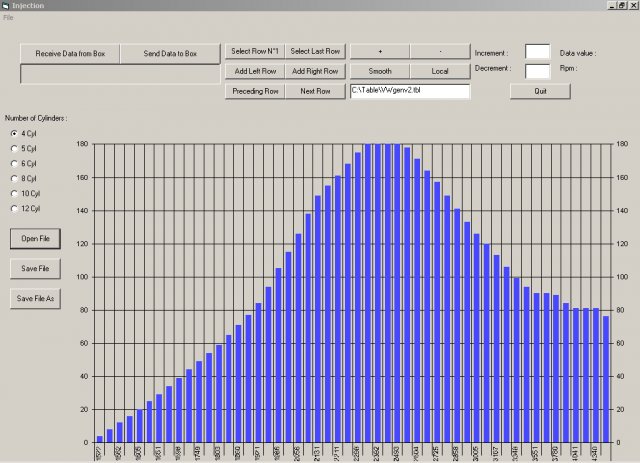Click the Save File button
Viewport: 640px width, 463px height.
pos(36,269)
